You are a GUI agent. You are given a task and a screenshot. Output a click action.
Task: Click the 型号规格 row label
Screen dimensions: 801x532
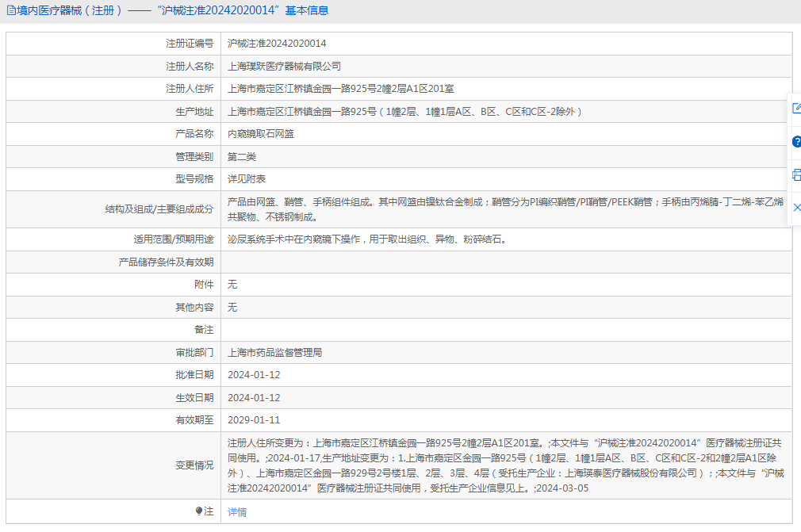coord(194,179)
